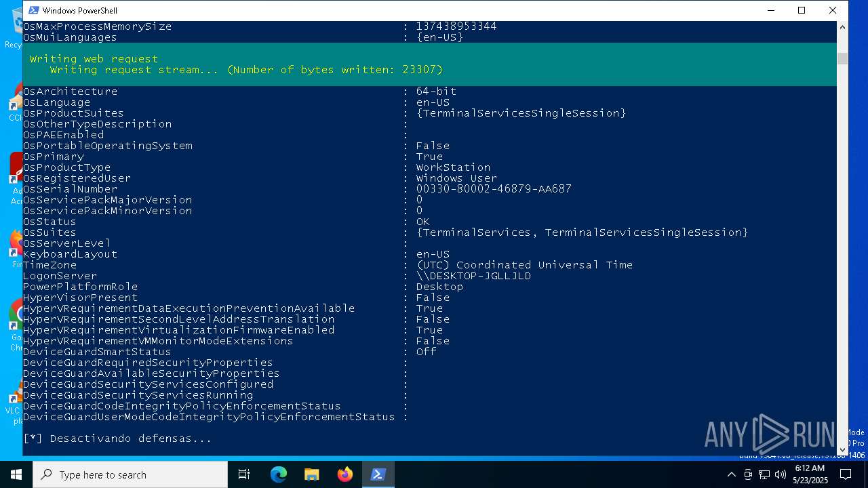Open volume control tray icon

click(781, 474)
